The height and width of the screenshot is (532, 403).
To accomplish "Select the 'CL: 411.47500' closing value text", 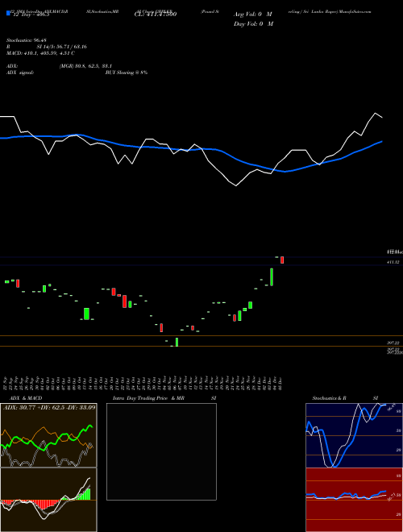I will coord(156,15).
